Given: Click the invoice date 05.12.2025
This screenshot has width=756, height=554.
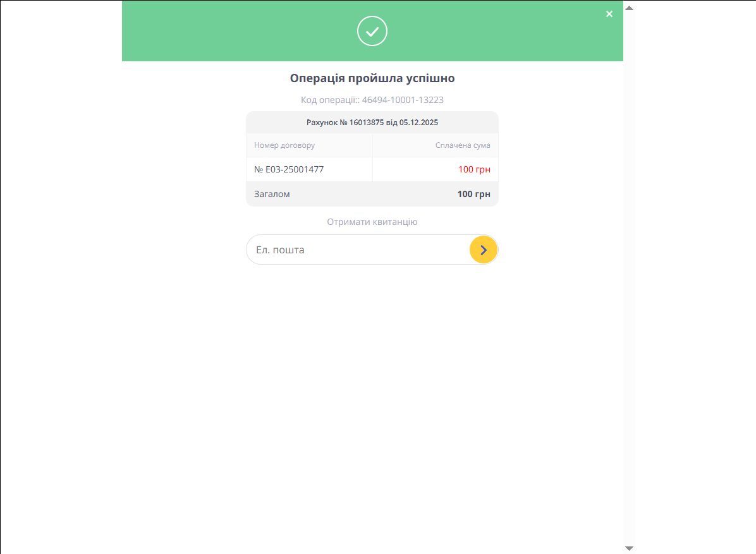Looking at the screenshot, I should [418, 123].
